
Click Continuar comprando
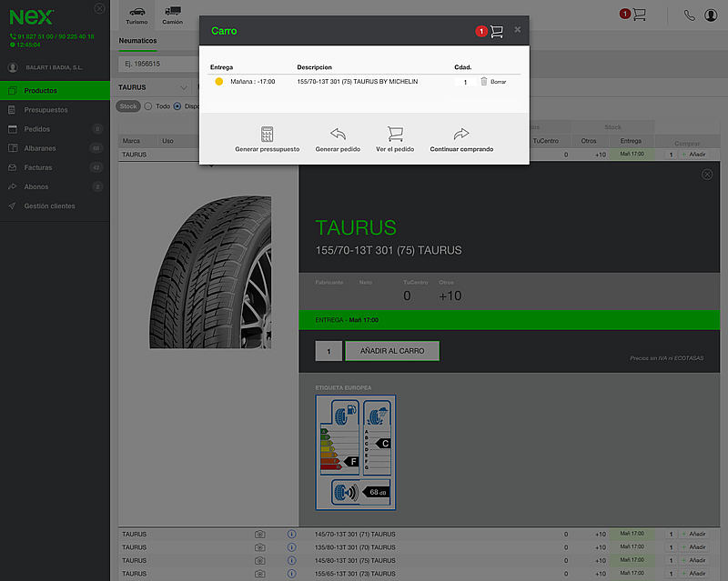(461, 139)
